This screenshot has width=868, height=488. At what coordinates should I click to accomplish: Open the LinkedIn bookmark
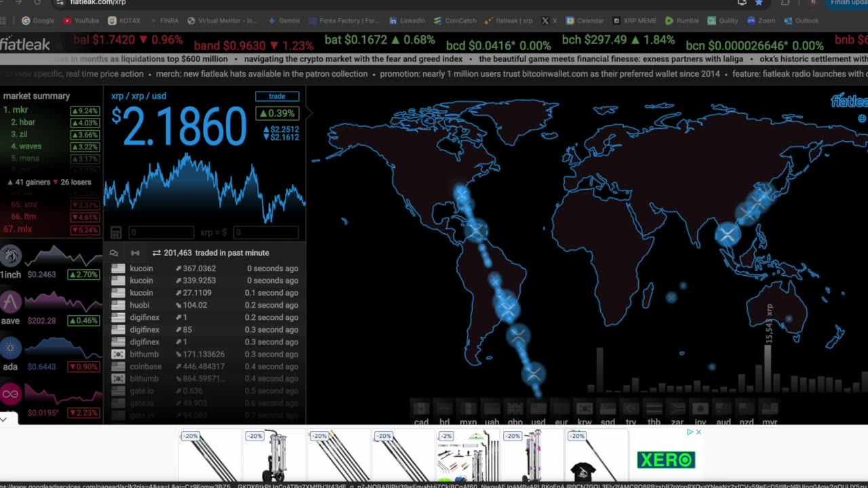point(407,21)
